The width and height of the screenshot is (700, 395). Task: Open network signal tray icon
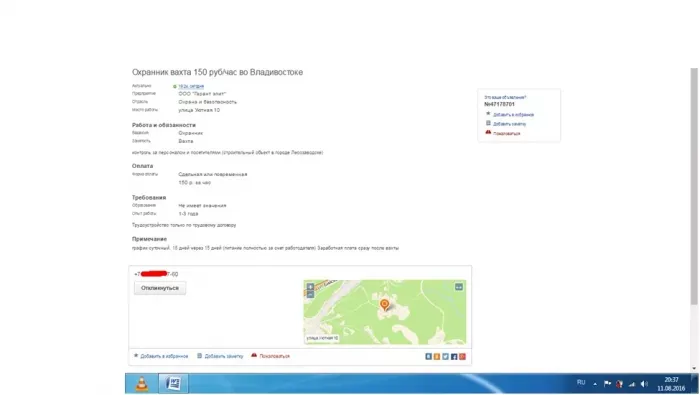[x=632, y=384]
